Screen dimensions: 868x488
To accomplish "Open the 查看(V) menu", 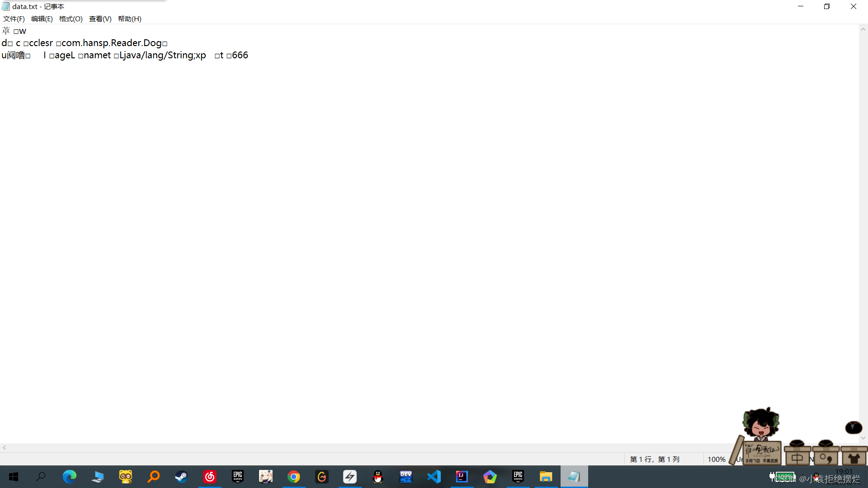I will (100, 19).
